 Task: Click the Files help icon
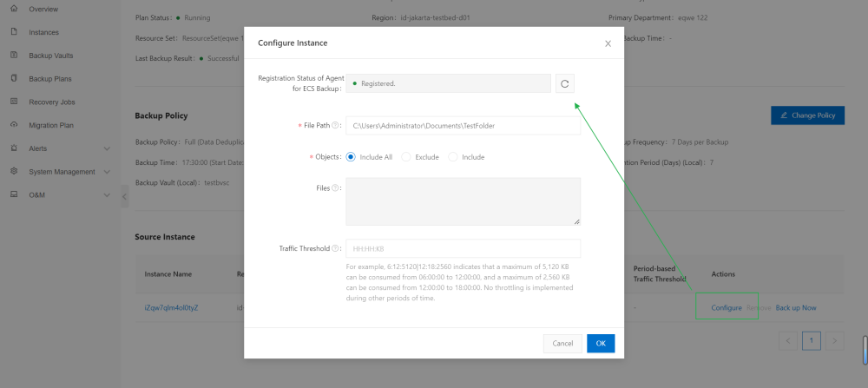coord(335,188)
